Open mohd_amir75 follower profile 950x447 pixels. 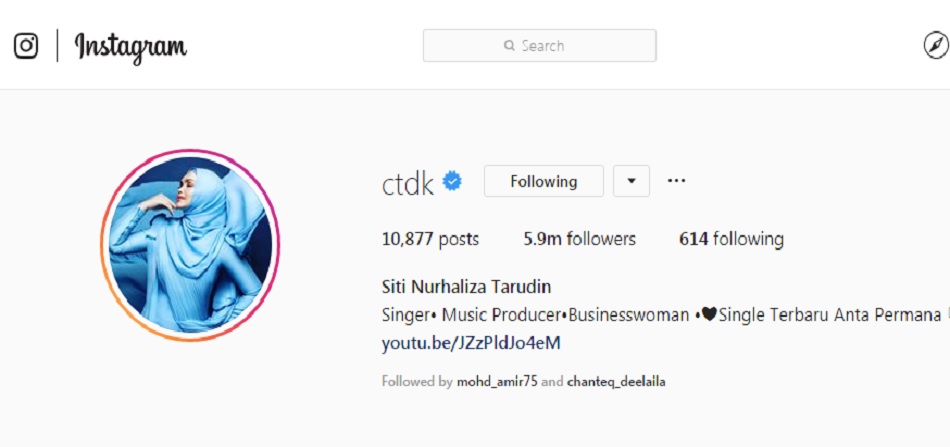(x=497, y=382)
